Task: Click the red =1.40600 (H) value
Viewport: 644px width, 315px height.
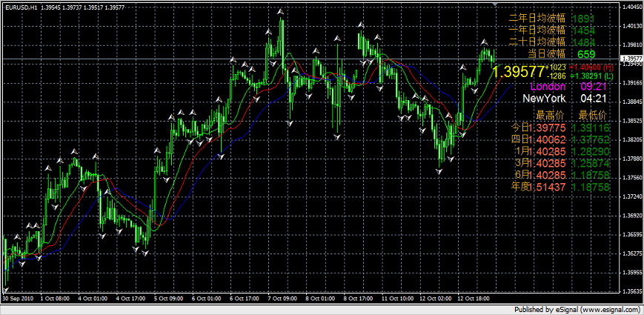Action: click(592, 67)
